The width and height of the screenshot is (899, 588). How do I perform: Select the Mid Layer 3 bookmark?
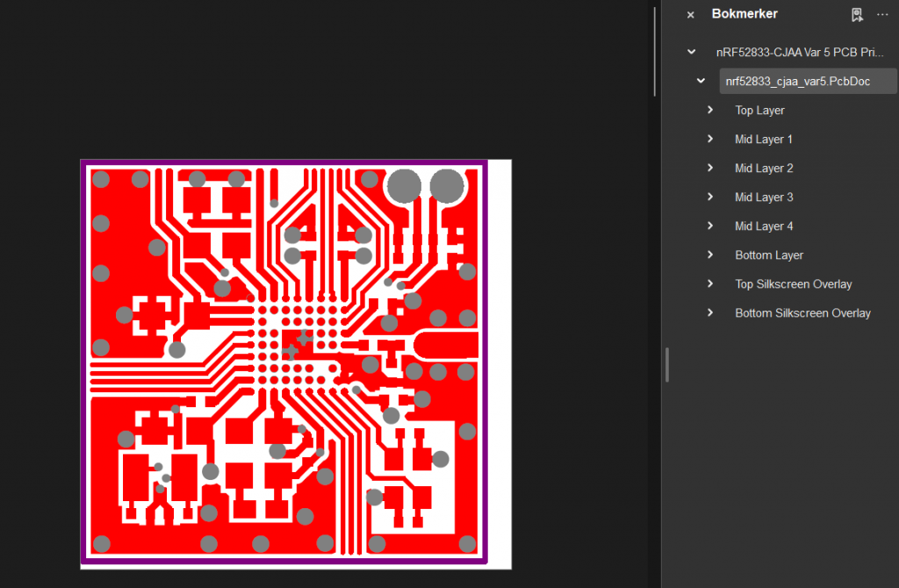pos(764,197)
